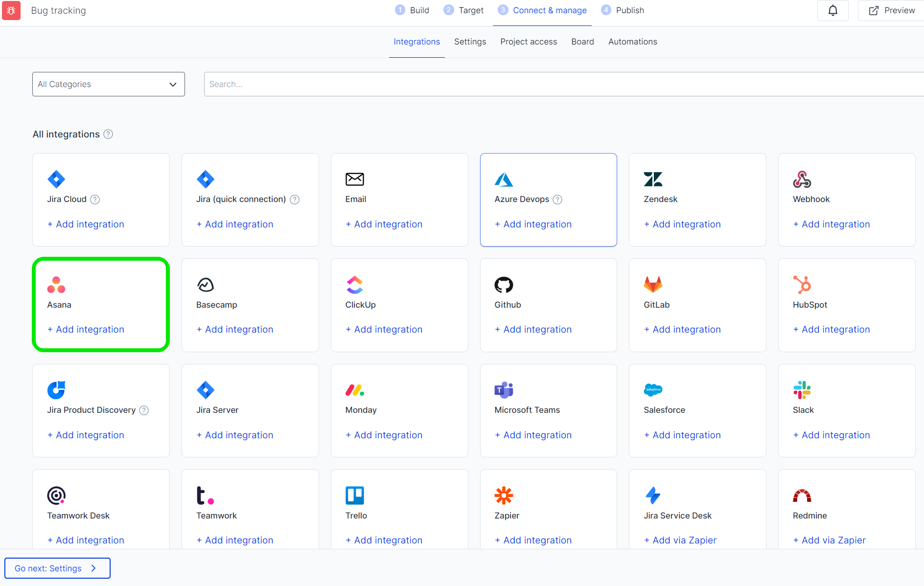This screenshot has width=924, height=586.
Task: Click the Monday logo icon
Action: [355, 390]
